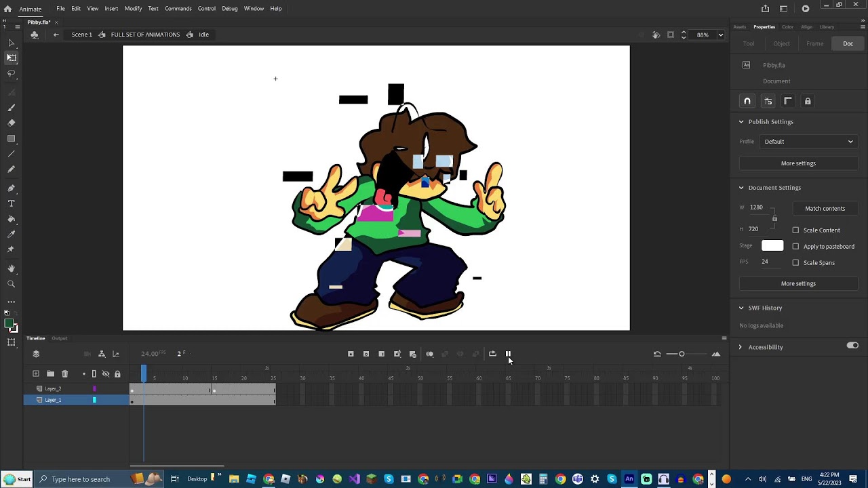Switch to the Library panel tab
868x488 pixels.
tap(827, 27)
